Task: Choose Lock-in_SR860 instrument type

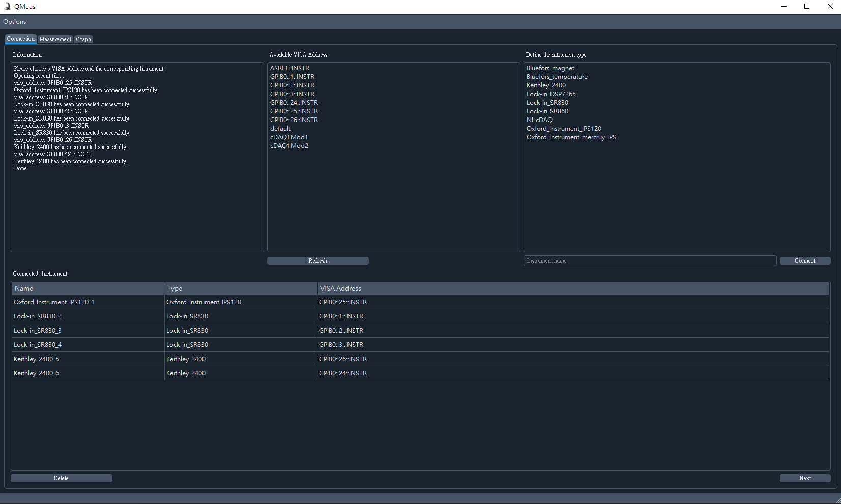Action: click(677, 111)
